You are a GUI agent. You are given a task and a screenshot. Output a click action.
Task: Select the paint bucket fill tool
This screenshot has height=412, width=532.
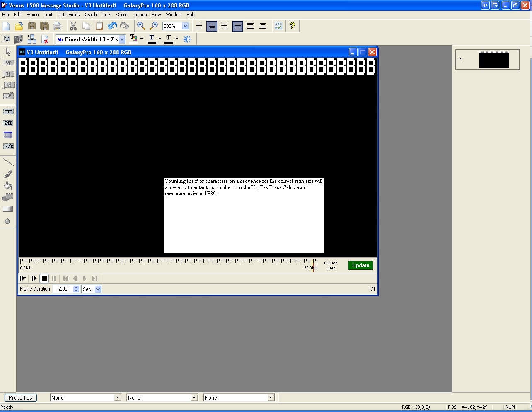point(8,186)
